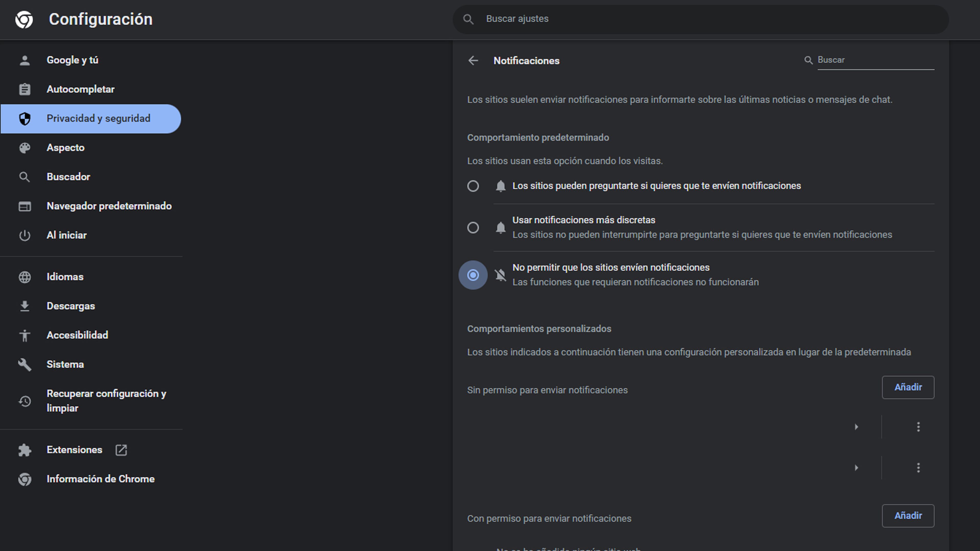The width and height of the screenshot is (980, 551).
Task: Click Añadir for Con permiso para enviar notificaciones
Action: point(908,516)
